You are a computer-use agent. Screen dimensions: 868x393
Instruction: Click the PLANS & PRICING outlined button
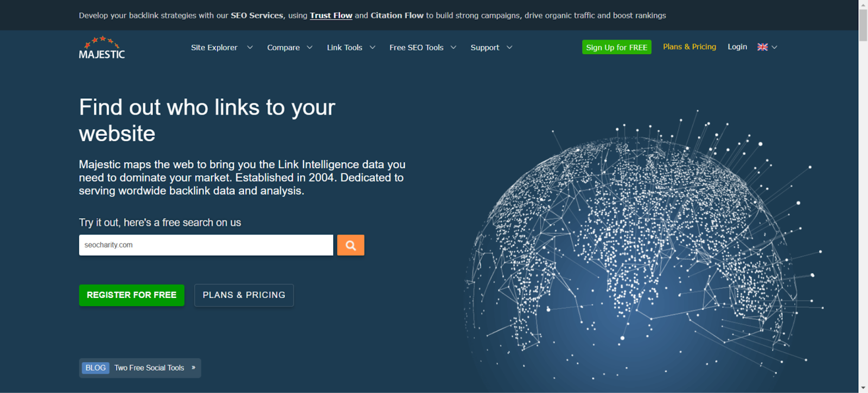[x=244, y=295]
